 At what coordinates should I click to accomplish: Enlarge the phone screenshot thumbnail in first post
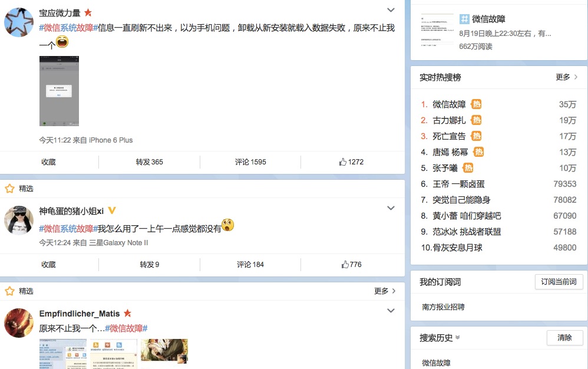[x=60, y=91]
